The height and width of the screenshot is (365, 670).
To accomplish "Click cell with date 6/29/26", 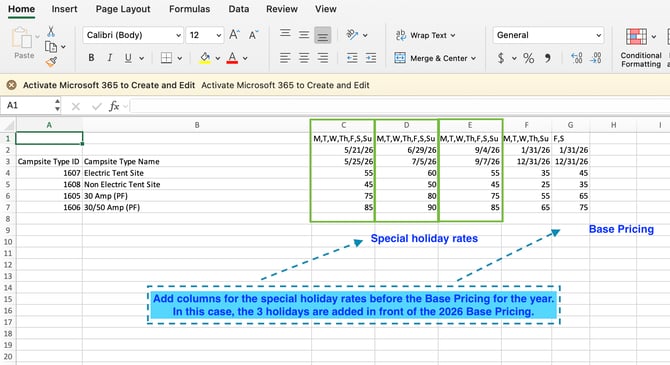I will tap(406, 150).
